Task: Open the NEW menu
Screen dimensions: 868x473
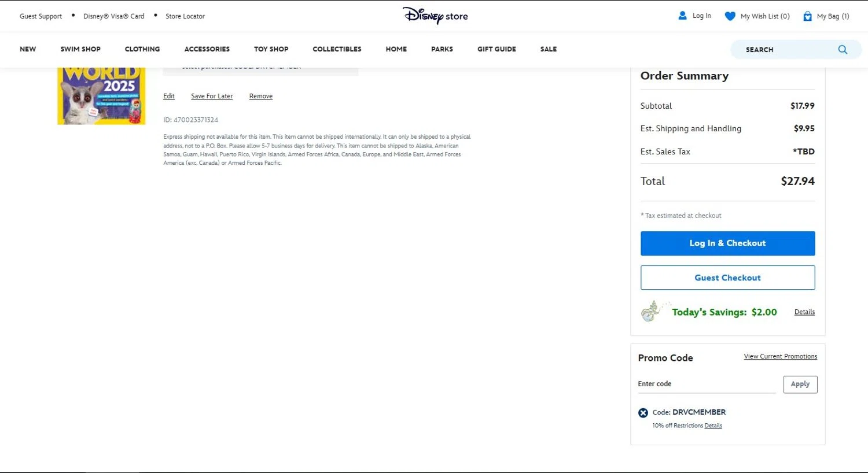Action: pos(28,49)
